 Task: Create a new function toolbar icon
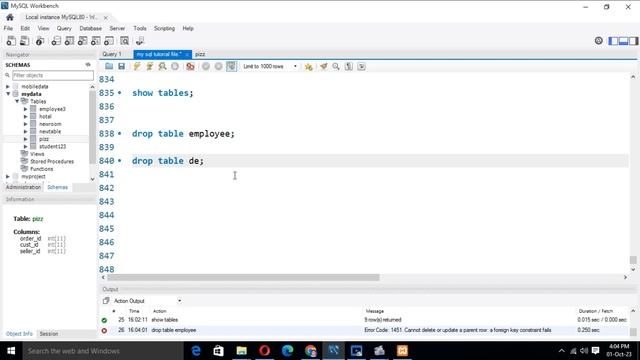pyautogui.click(x=109, y=41)
